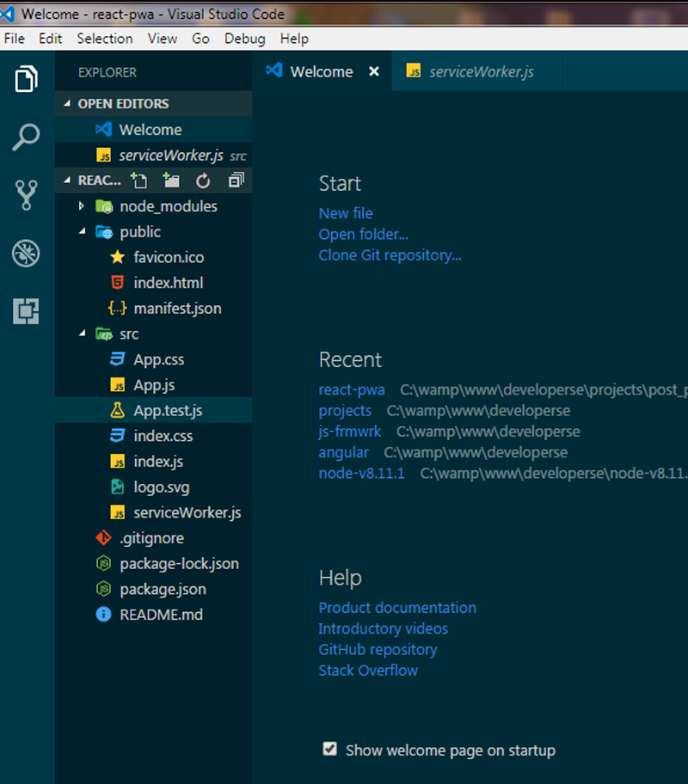Screen dimensions: 688x784
Task: Open the Search view in activity bar
Action: pyautogui.click(x=26, y=137)
